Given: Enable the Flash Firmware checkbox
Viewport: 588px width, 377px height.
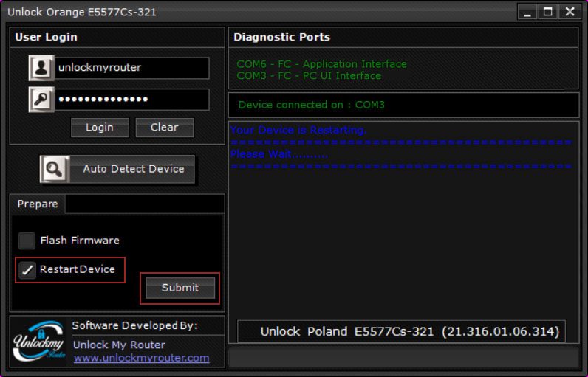Looking at the screenshot, I should pos(27,241).
